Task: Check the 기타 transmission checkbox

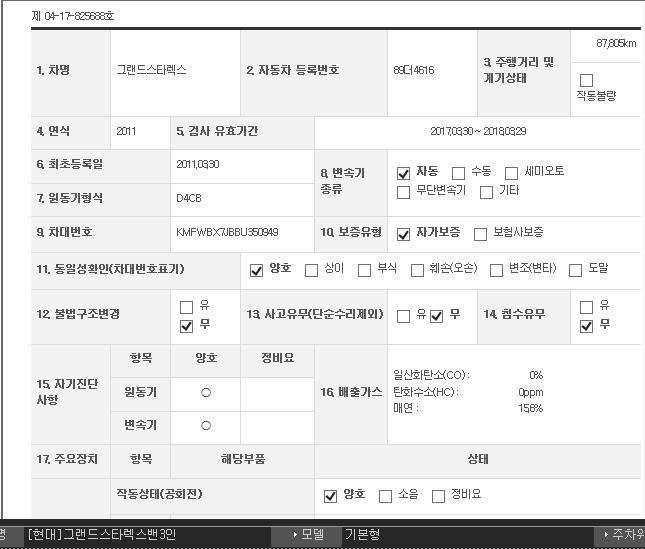Action: point(487,192)
